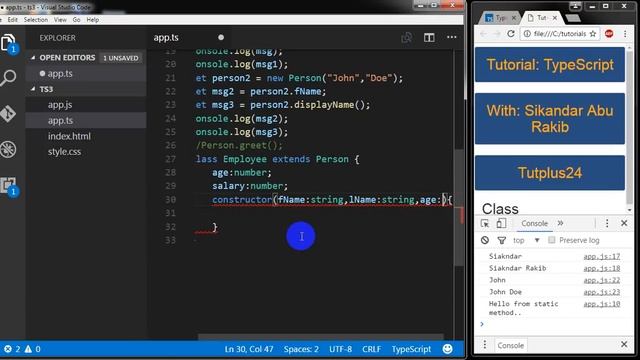Screen dimensions: 640x360
Task: Click the web page vertical scrollbar
Action: point(629,129)
